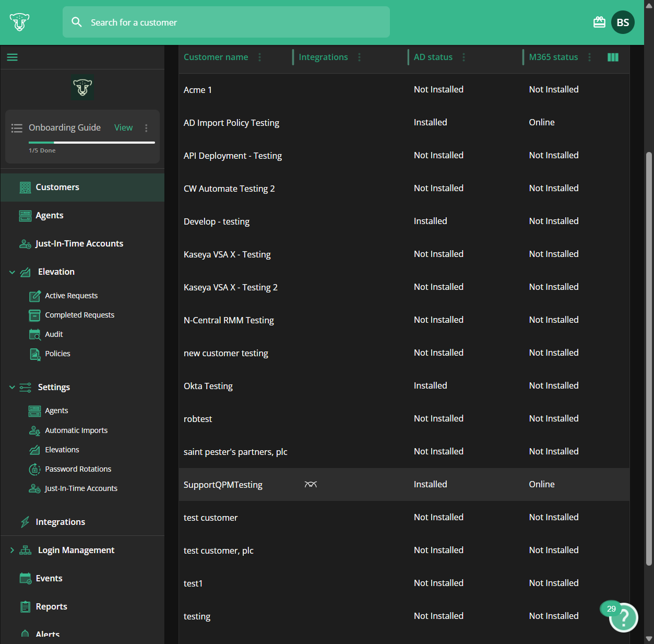654x644 pixels.
Task: Collapse the Elevation section chevron
Action: [x=12, y=272]
